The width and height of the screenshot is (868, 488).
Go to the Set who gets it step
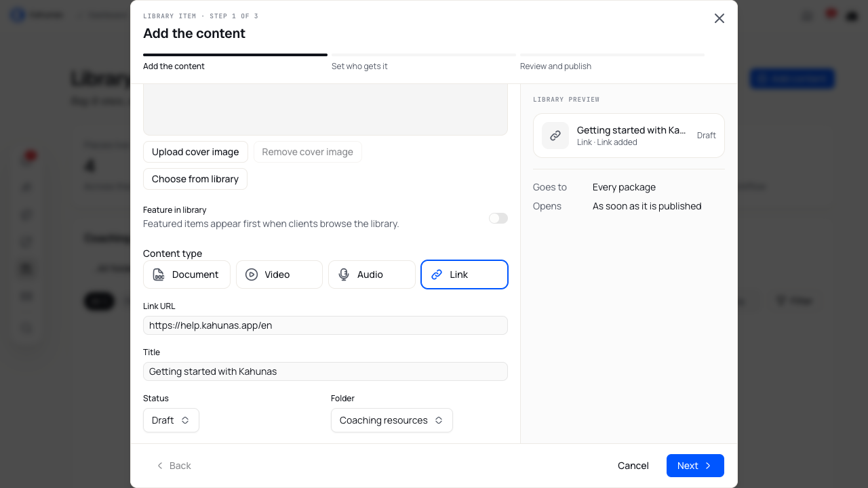tap(359, 66)
